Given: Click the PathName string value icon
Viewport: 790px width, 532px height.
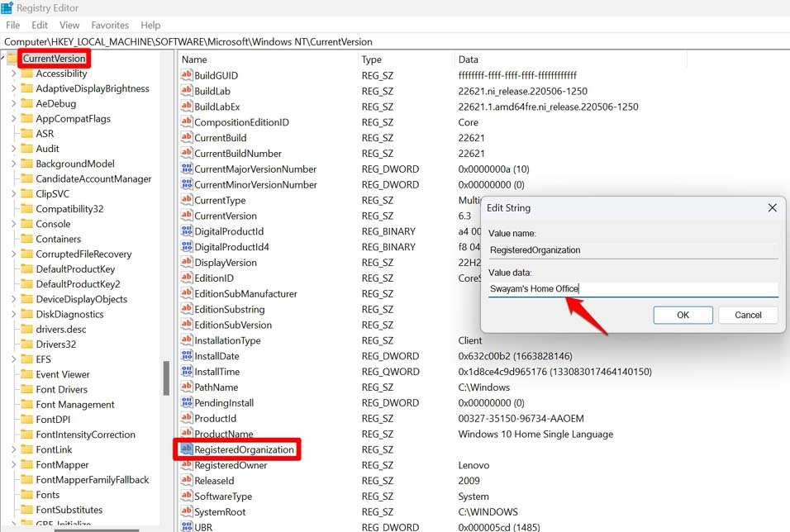Looking at the screenshot, I should [x=187, y=387].
